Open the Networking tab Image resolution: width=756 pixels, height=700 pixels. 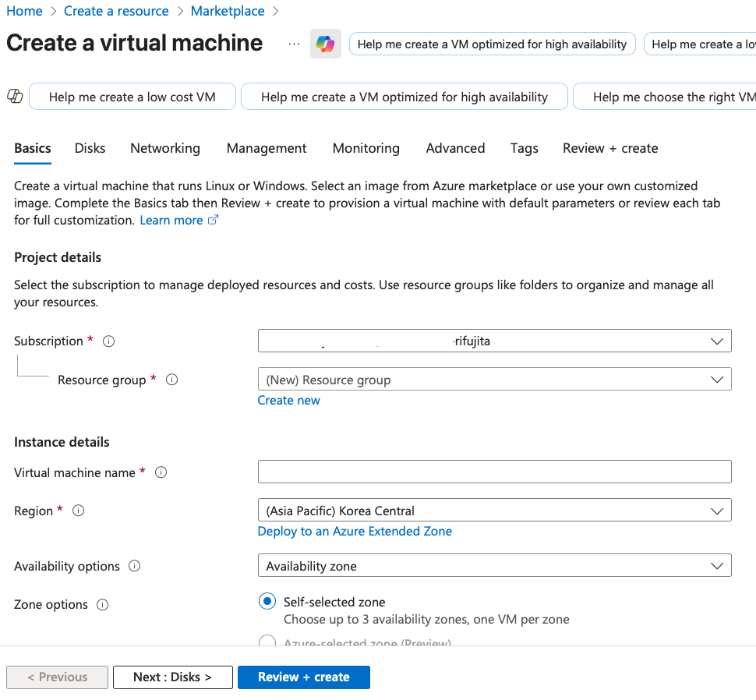[x=165, y=148]
